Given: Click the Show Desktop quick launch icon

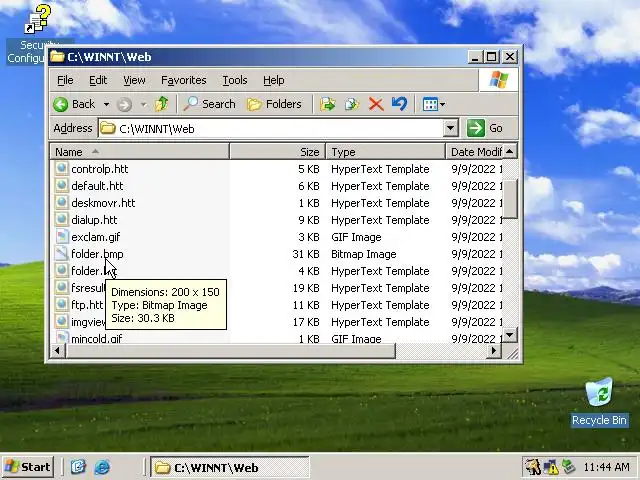Looking at the screenshot, I should [x=78, y=467].
